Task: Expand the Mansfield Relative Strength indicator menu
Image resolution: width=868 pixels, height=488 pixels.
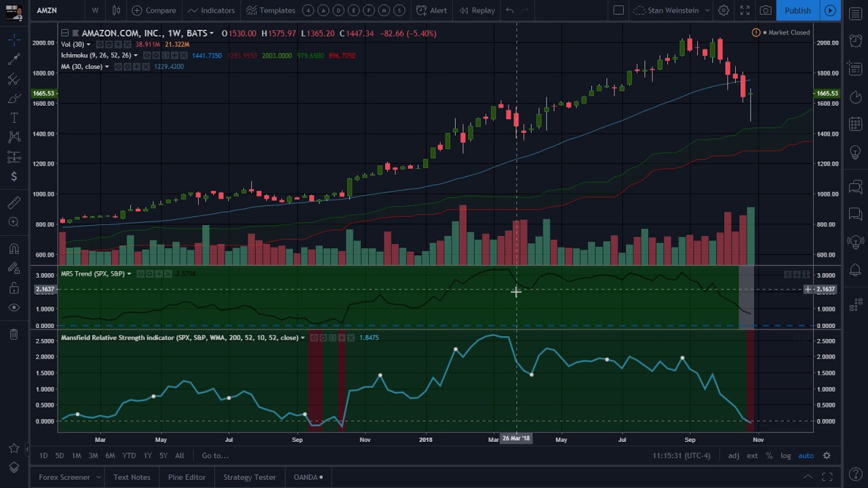Action: click(302, 338)
